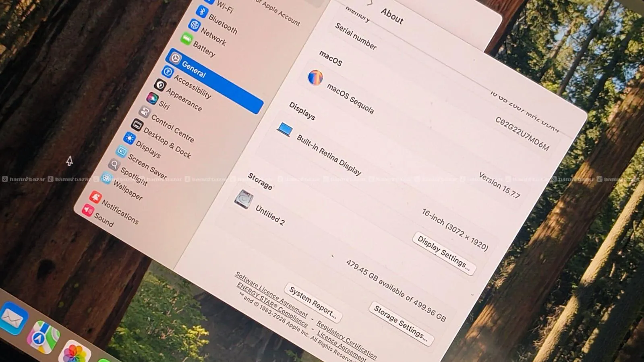Select the highlighted General row
Screen dimensions: 644x362
point(214,81)
